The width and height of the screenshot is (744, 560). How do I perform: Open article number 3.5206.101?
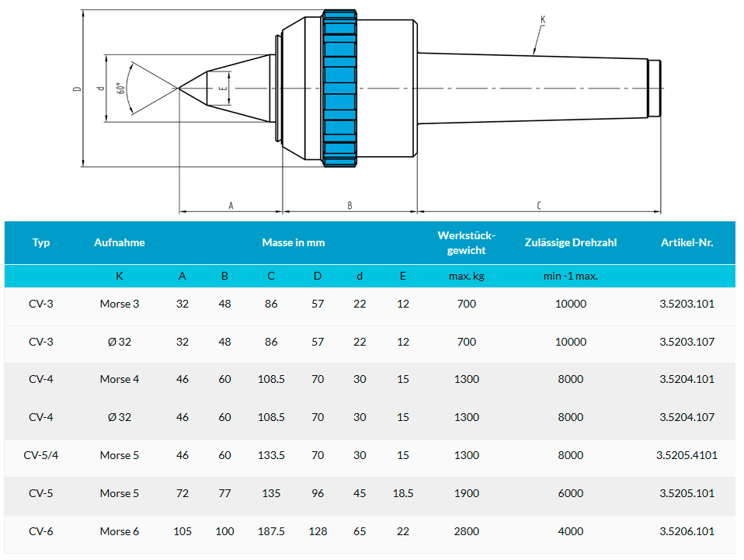pyautogui.click(x=687, y=531)
